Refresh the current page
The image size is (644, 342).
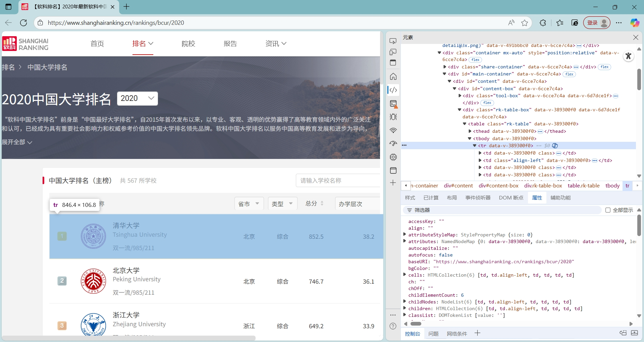pyautogui.click(x=23, y=23)
